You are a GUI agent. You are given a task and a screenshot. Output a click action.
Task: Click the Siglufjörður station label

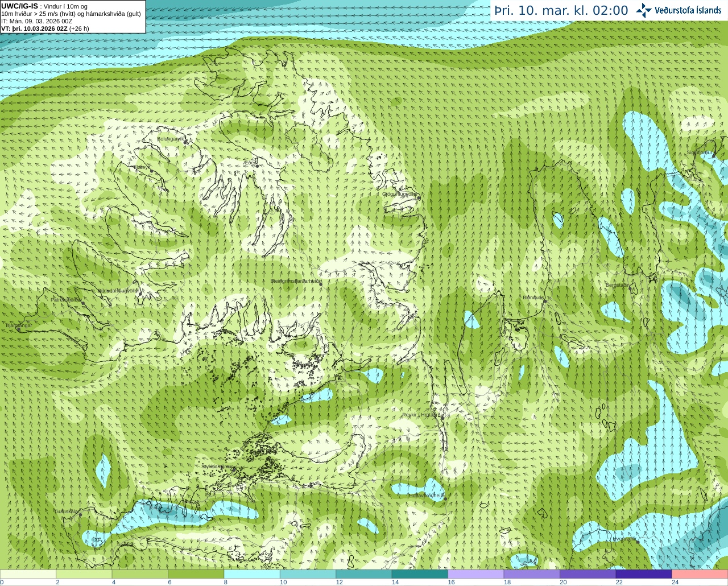(x=699, y=152)
